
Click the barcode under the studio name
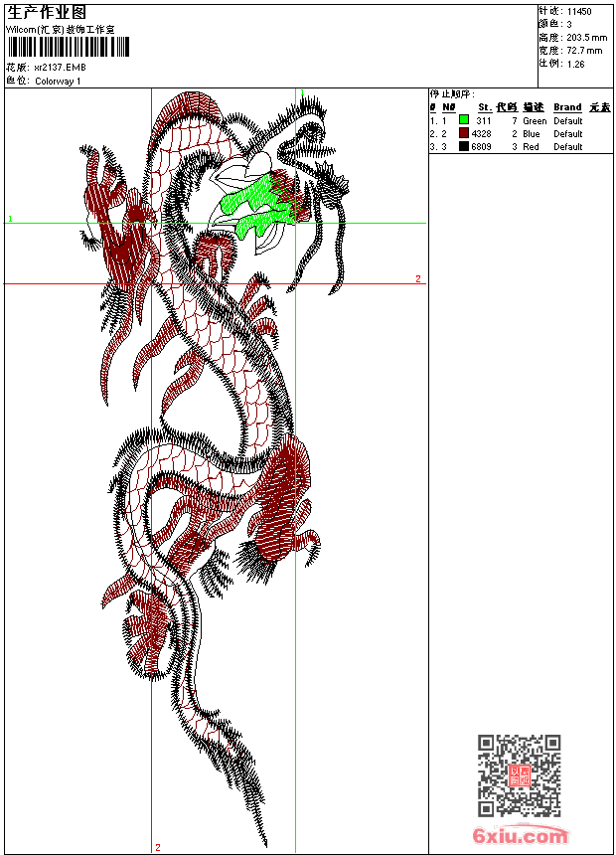69,48
